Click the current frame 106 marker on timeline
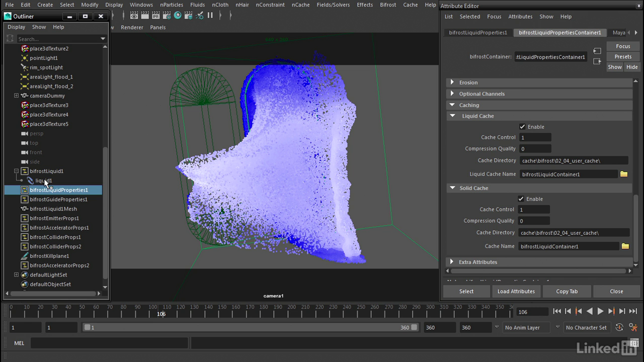Image resolution: width=644 pixels, height=362 pixels. pyautogui.click(x=161, y=314)
